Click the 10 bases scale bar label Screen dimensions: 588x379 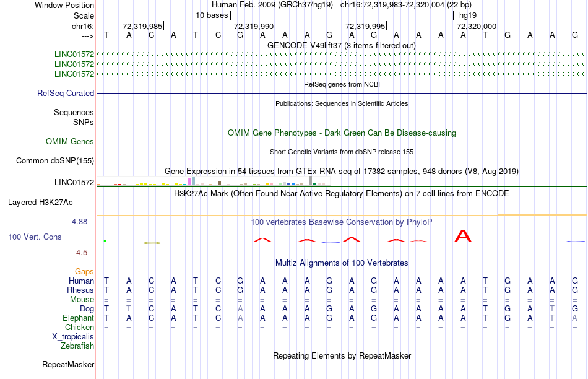point(212,15)
